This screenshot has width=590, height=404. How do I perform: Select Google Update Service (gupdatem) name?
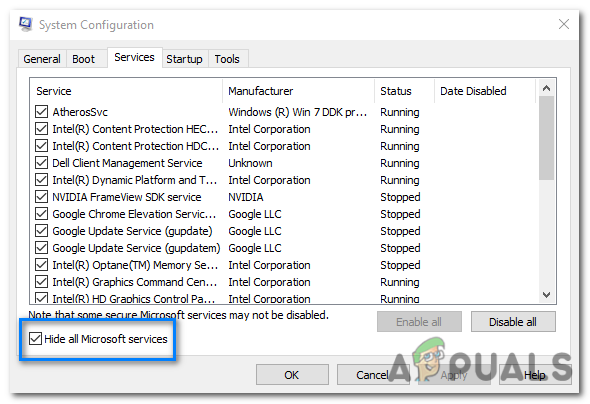click(136, 248)
